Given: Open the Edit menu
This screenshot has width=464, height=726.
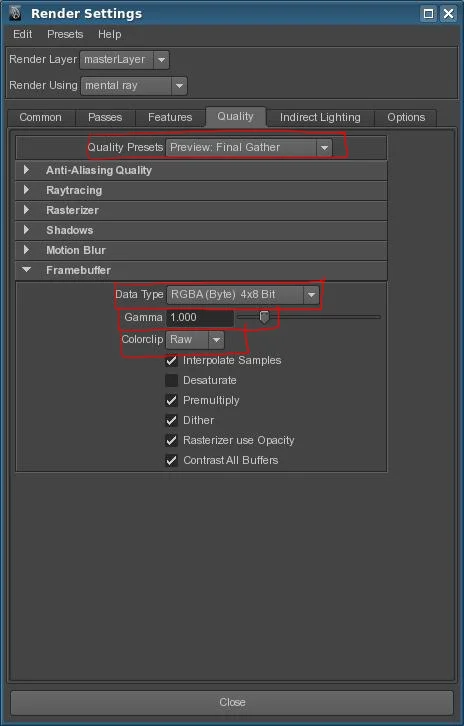Looking at the screenshot, I should pos(22,34).
